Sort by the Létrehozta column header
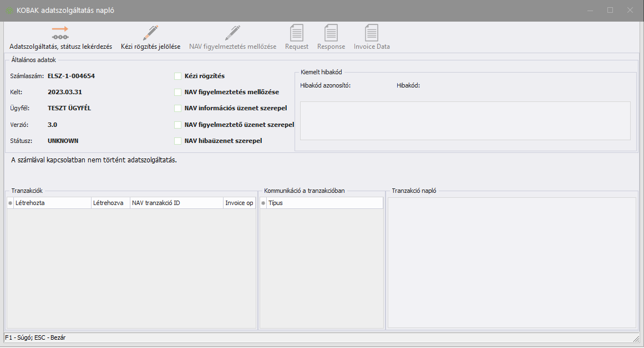The image size is (644, 348). [52, 203]
